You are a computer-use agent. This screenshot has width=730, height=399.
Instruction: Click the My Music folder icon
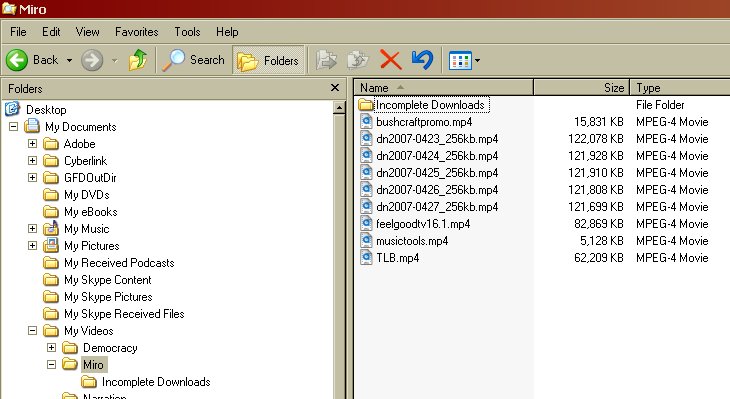click(x=51, y=228)
